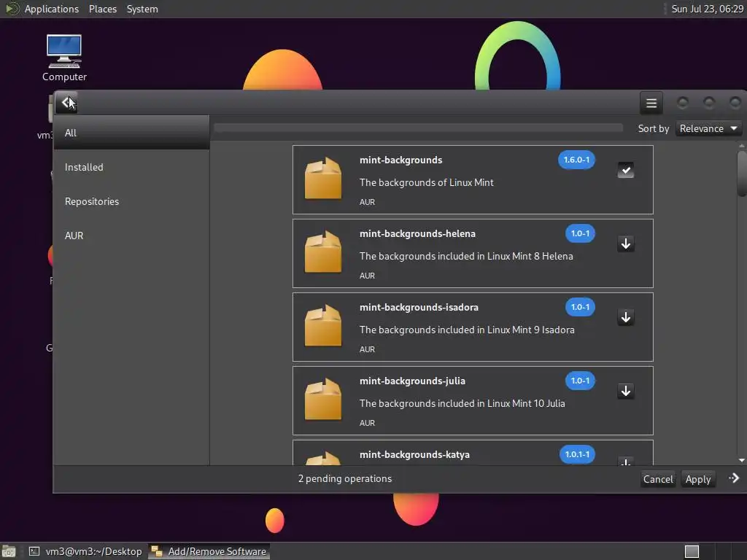Click version badge of mint-backgrounds-julia
747x560 pixels.
pyautogui.click(x=580, y=381)
